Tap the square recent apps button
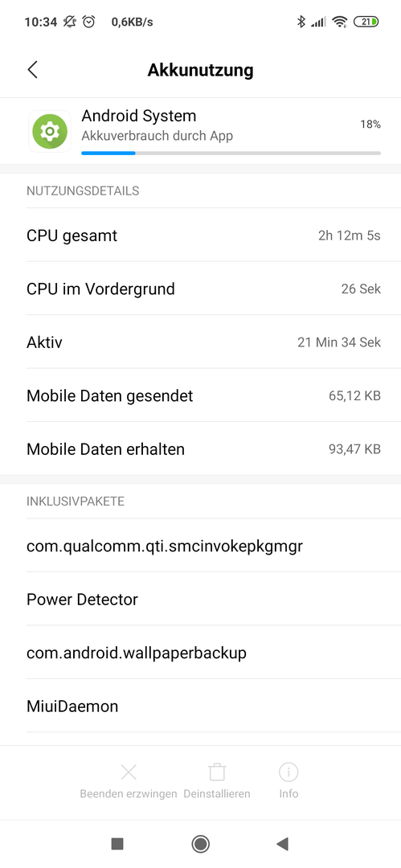The width and height of the screenshot is (401, 868). [117, 844]
